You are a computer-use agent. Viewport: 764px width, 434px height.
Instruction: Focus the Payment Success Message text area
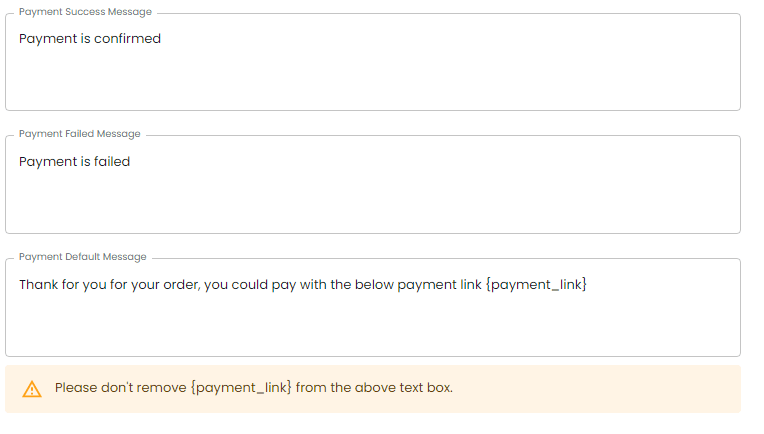click(373, 62)
